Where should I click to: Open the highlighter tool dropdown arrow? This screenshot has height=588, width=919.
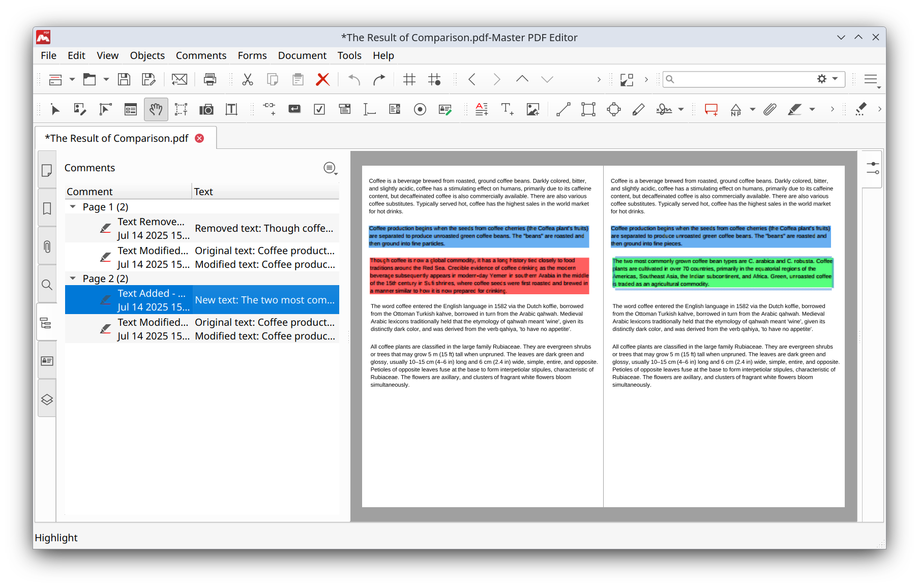click(812, 109)
